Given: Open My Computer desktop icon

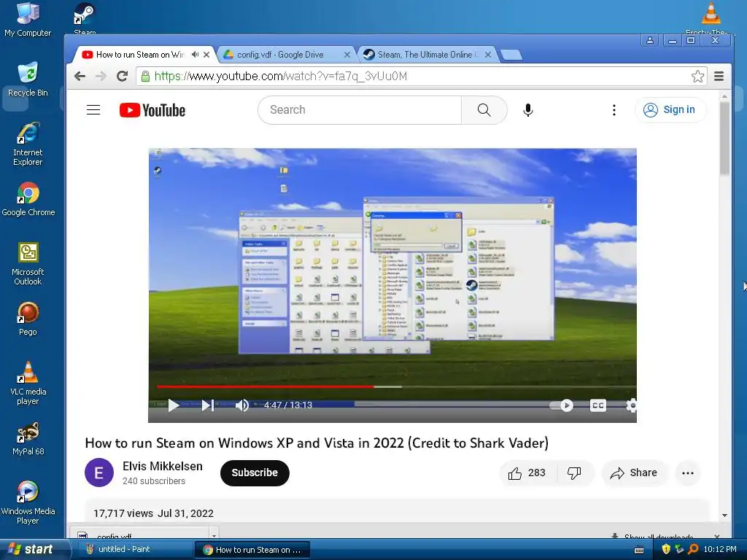Looking at the screenshot, I should [28, 20].
